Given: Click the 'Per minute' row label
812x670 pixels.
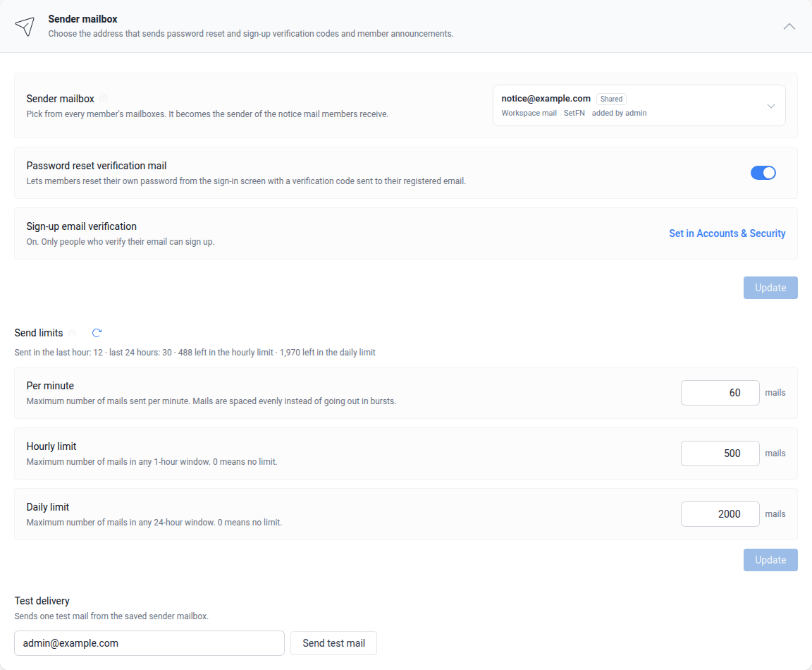Looking at the screenshot, I should tap(50, 386).
